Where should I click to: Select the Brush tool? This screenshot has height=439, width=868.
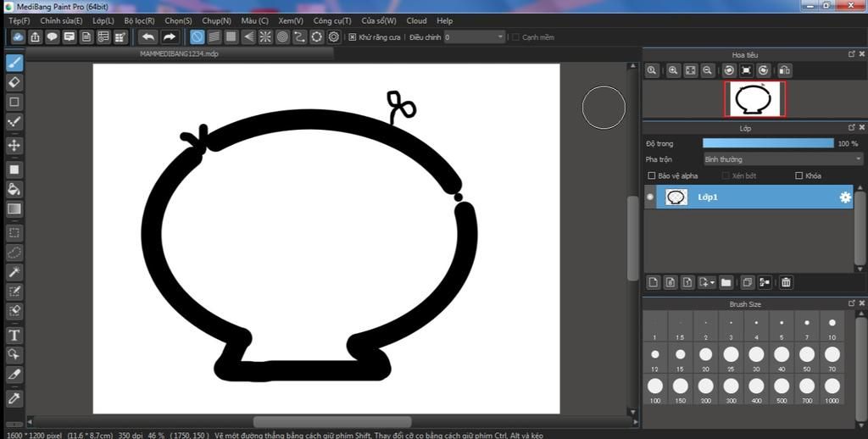coord(14,63)
